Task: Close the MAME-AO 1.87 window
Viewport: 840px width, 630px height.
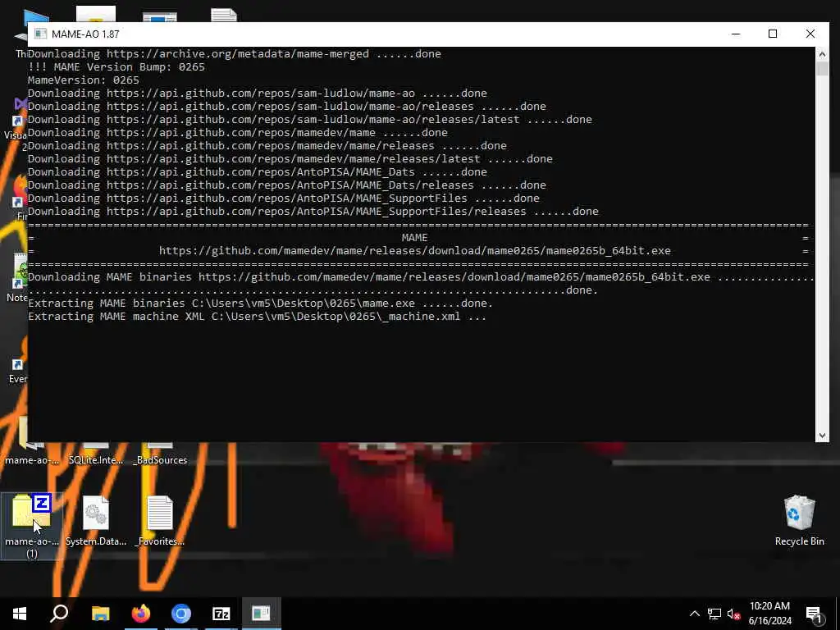Action: pos(810,34)
